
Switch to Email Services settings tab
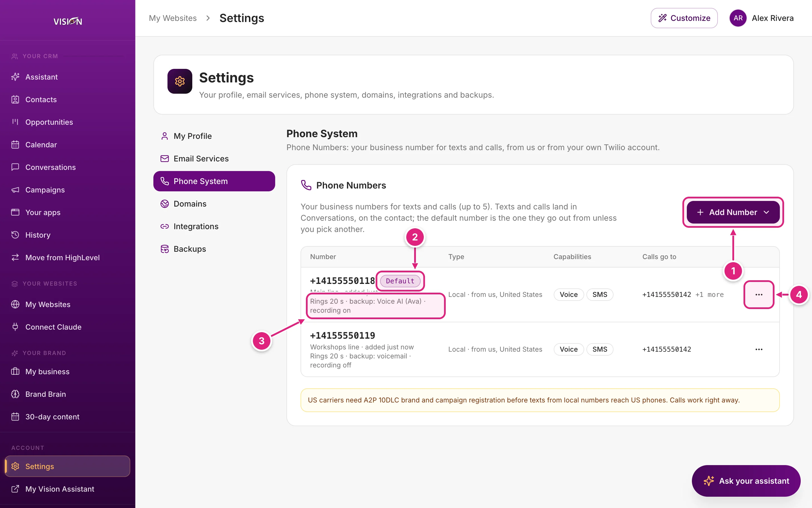pyautogui.click(x=214, y=159)
